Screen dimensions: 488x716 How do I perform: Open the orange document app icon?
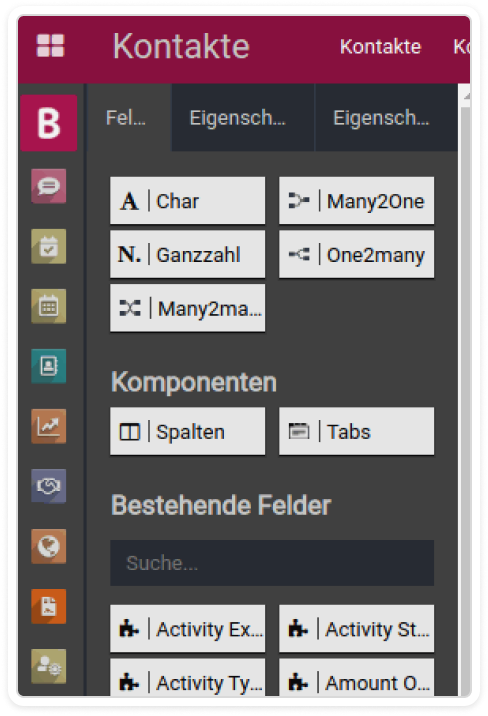point(49,606)
